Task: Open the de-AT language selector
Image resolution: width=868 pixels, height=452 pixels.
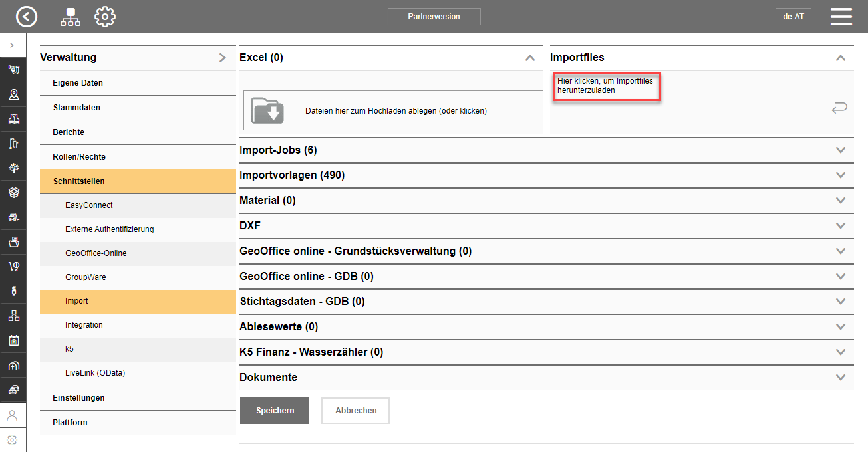Action: point(794,17)
